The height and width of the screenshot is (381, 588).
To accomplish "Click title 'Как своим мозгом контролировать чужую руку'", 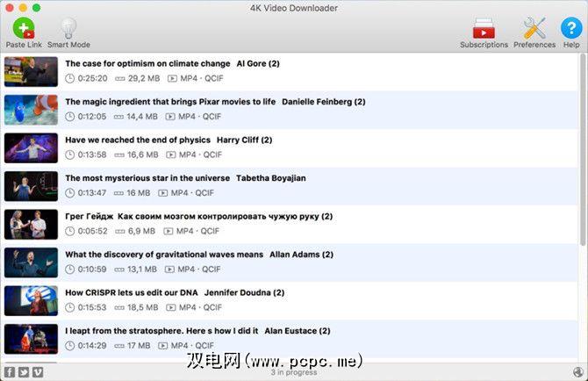I will click(x=219, y=216).
